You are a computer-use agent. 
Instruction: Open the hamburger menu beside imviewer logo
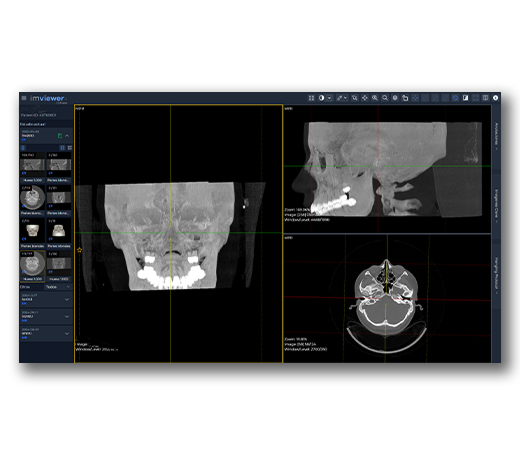click(24, 98)
